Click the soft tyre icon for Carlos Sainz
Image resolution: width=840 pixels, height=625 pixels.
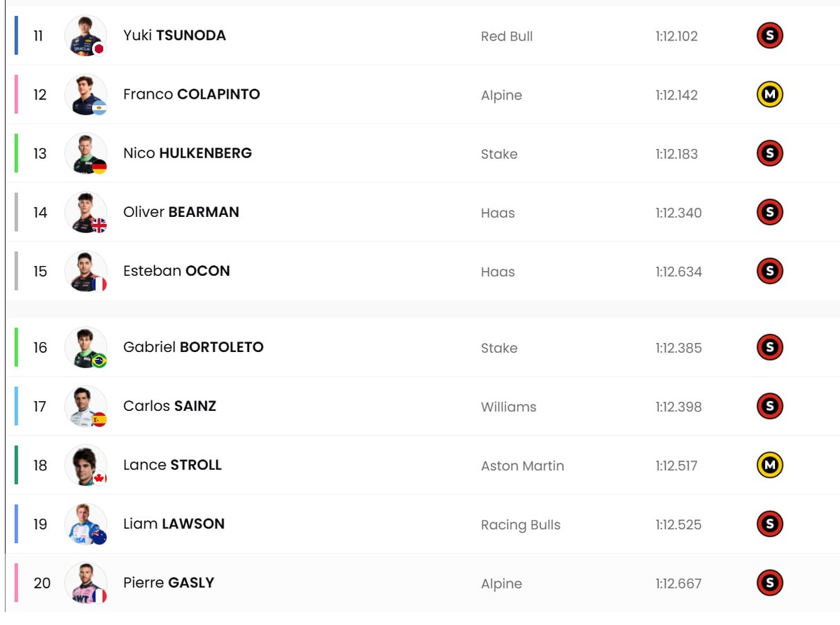770,406
